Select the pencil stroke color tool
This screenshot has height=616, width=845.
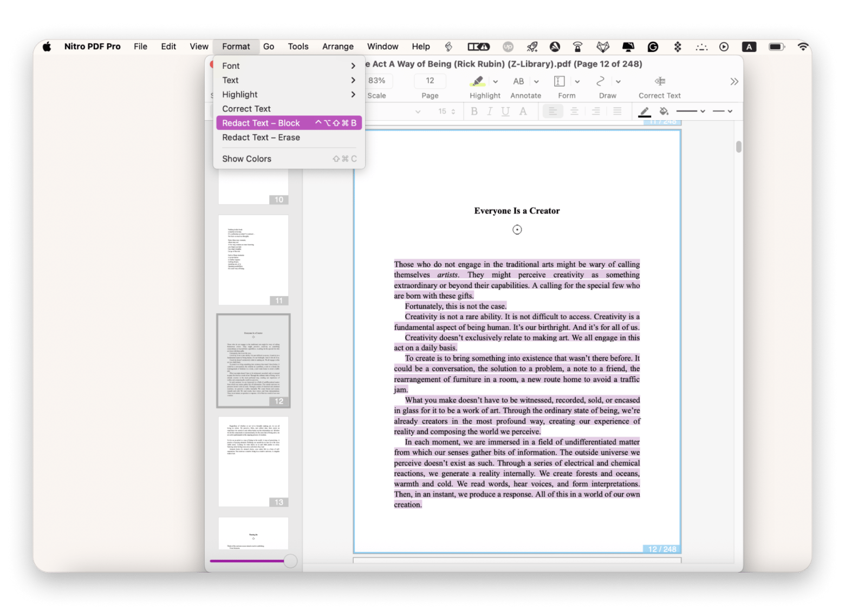644,112
